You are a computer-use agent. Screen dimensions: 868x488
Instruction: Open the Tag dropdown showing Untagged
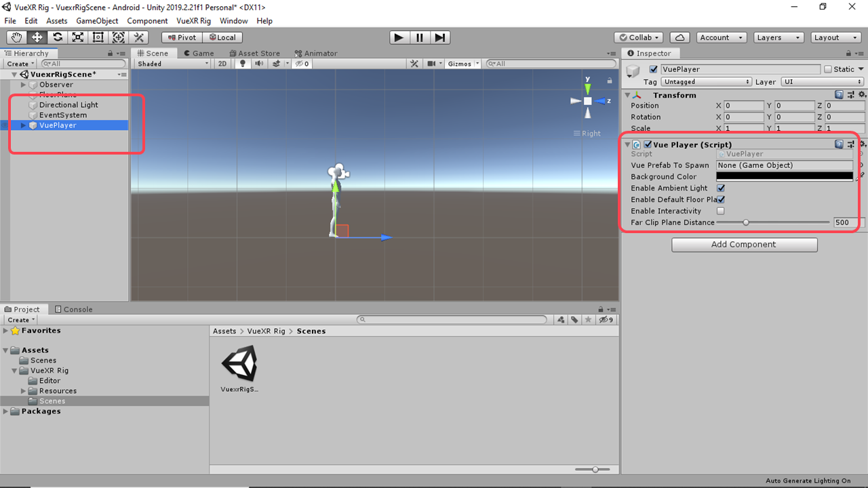pyautogui.click(x=706, y=82)
